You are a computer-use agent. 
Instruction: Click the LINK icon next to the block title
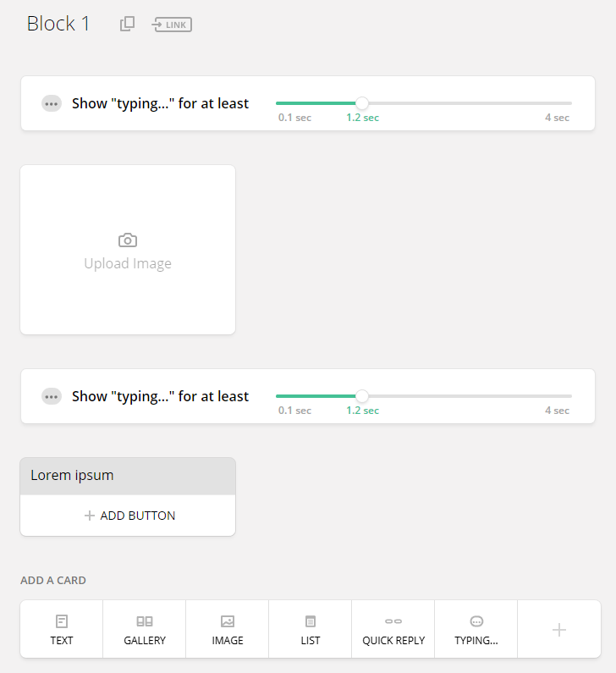pyautogui.click(x=172, y=25)
